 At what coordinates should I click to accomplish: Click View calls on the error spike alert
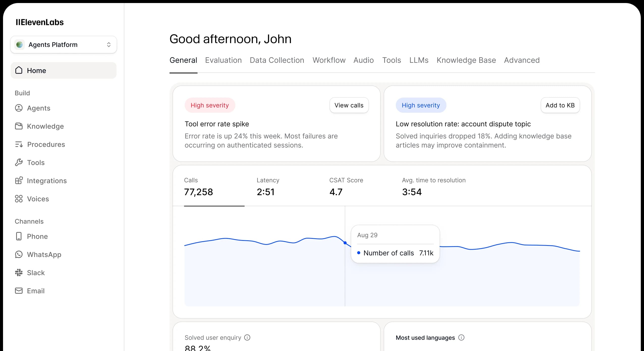coord(349,105)
